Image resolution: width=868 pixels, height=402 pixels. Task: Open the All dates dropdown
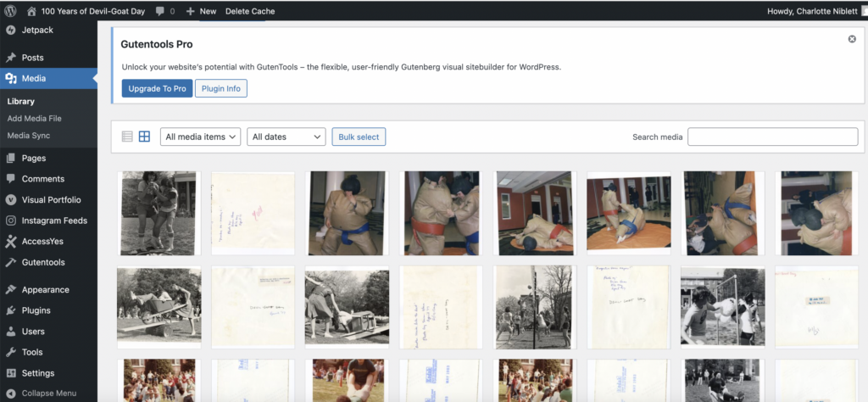(287, 137)
